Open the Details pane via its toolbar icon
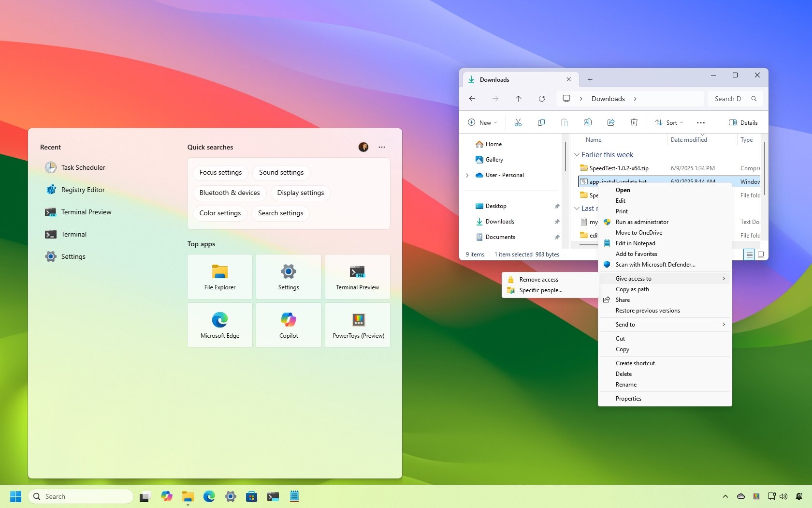 click(x=743, y=122)
